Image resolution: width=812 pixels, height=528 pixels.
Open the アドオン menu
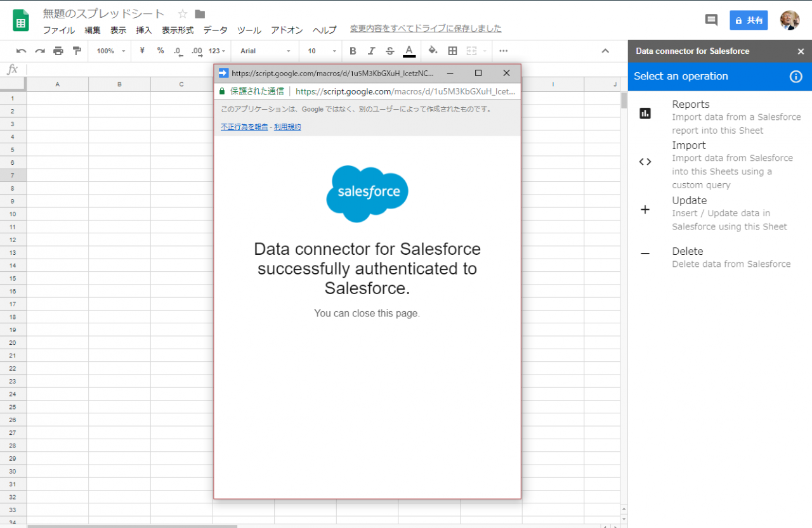click(x=287, y=30)
